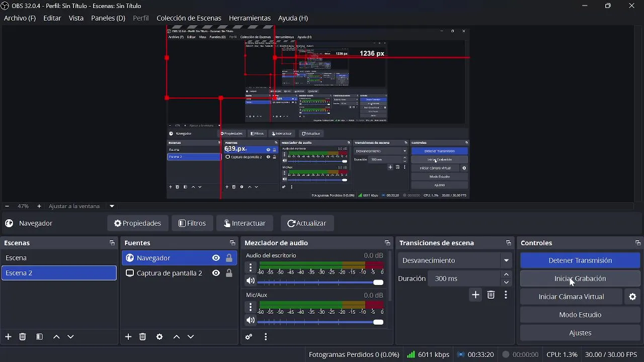Click the preview thumbnail area
The height and width of the screenshot is (362, 644).
click(x=318, y=113)
